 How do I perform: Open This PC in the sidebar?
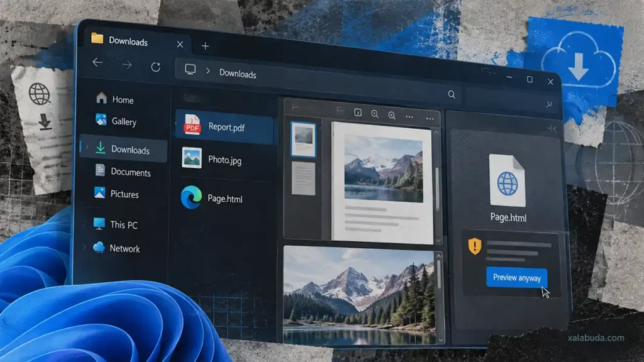[115, 224]
